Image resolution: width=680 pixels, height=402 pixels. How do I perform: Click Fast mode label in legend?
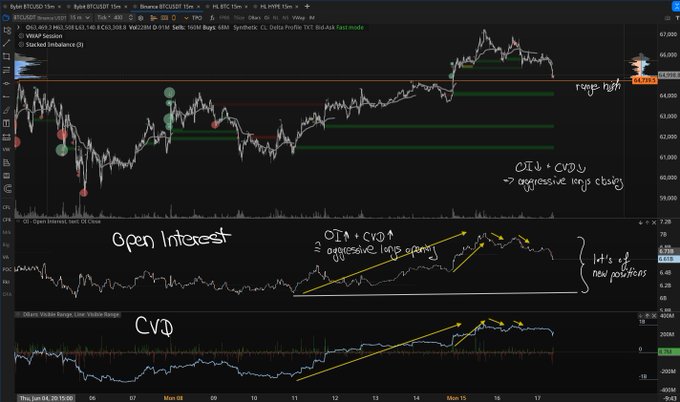(x=350, y=27)
